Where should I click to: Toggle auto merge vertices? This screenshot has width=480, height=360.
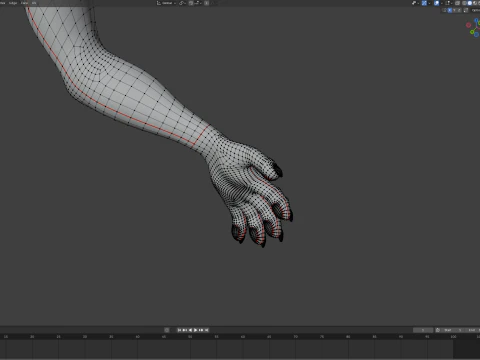coord(465,10)
